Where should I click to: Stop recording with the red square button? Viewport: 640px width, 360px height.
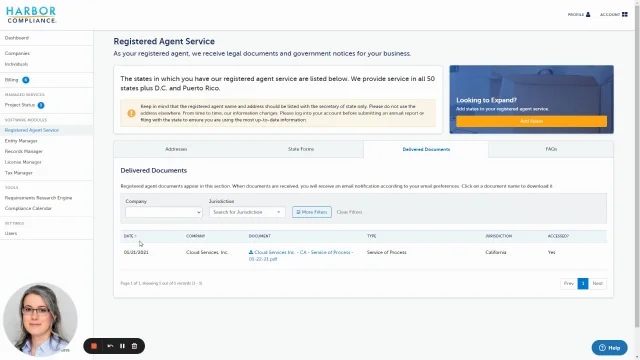(94, 346)
